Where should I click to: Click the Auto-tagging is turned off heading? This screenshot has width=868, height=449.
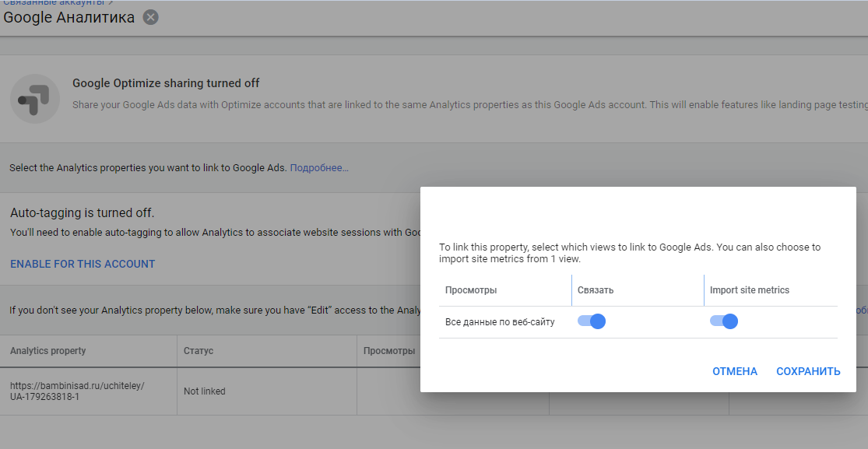pos(82,212)
